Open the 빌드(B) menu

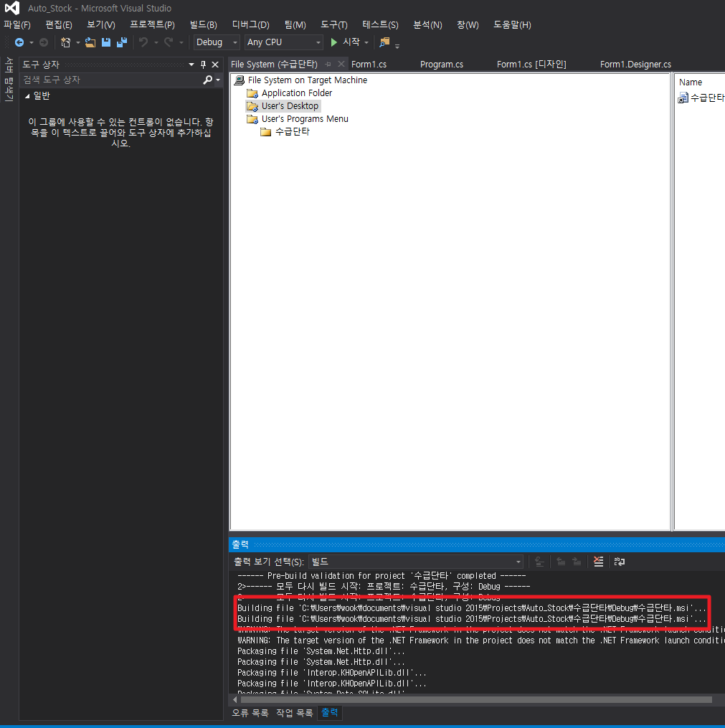(x=203, y=25)
